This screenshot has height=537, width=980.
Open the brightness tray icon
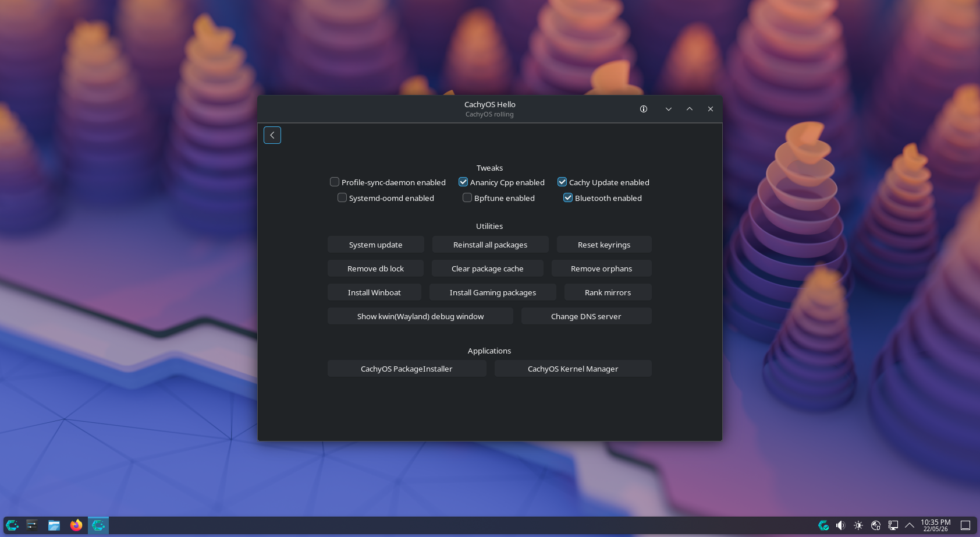[858, 525]
